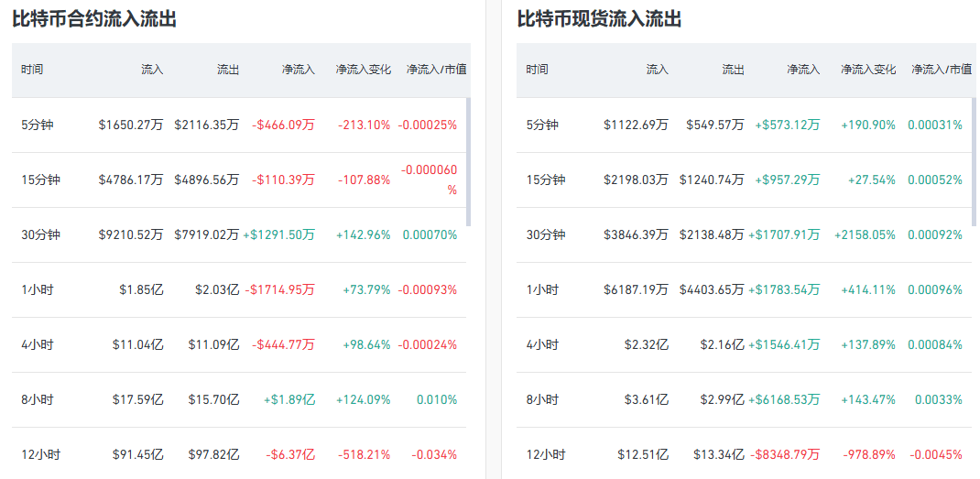The width and height of the screenshot is (980, 479).
Task: Click the 比特币合约流入流出 title
Action: click(x=94, y=19)
